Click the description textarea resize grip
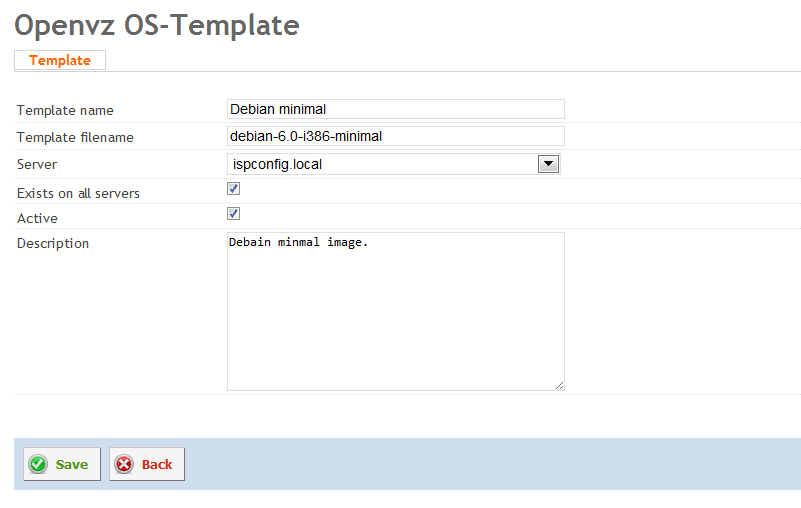Screen dimensions: 801x508 point(559,386)
